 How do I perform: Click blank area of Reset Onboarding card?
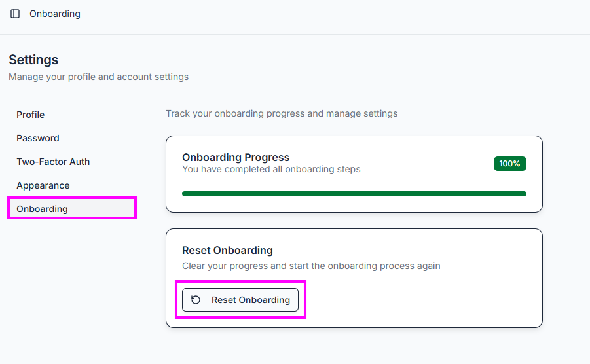426,298
